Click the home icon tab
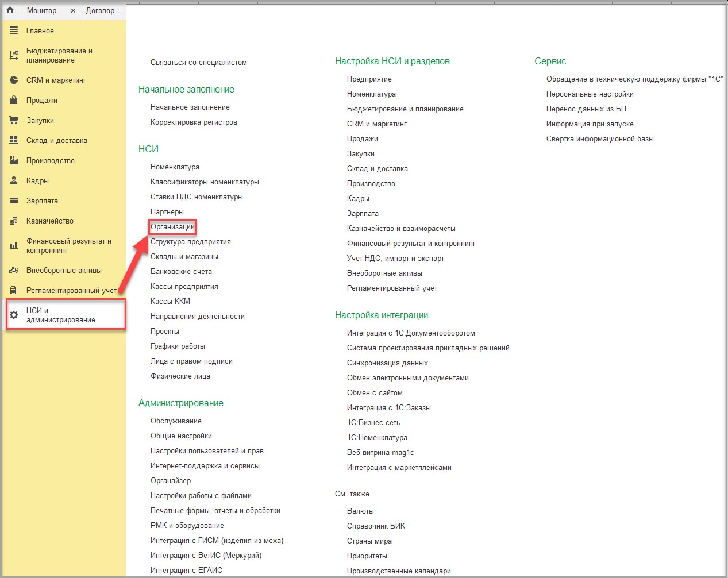 point(10,10)
